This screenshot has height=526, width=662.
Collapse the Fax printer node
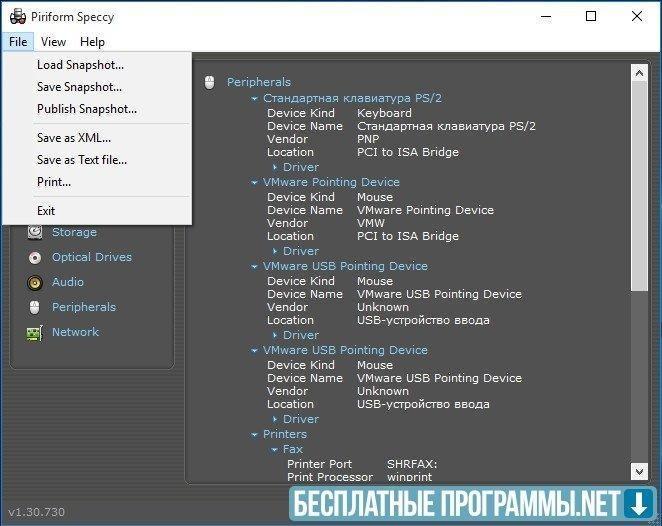(274, 450)
